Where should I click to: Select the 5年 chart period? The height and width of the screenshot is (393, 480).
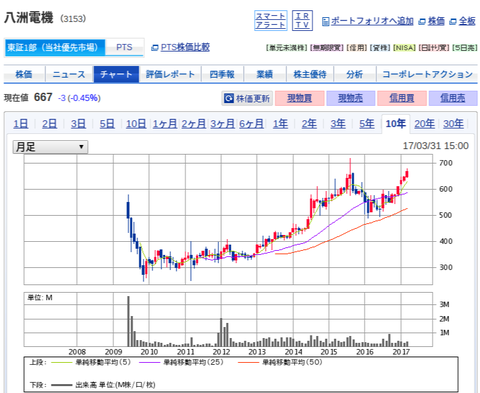click(367, 124)
